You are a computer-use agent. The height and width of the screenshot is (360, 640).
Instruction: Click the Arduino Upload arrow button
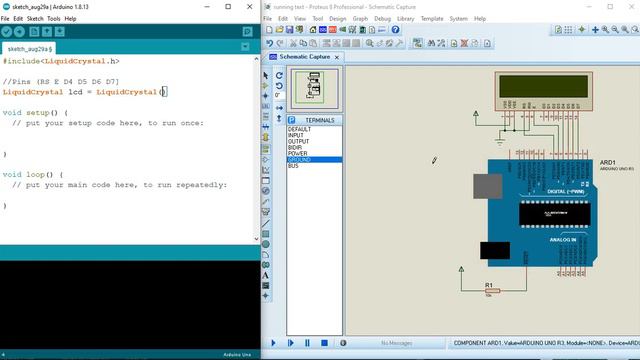click(x=19, y=31)
